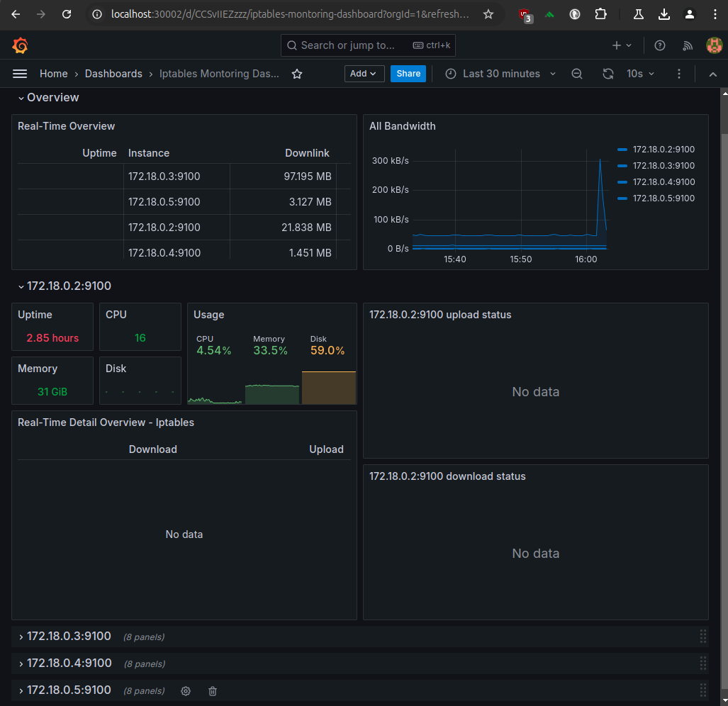Sort table by Uptime column header

[99, 153]
